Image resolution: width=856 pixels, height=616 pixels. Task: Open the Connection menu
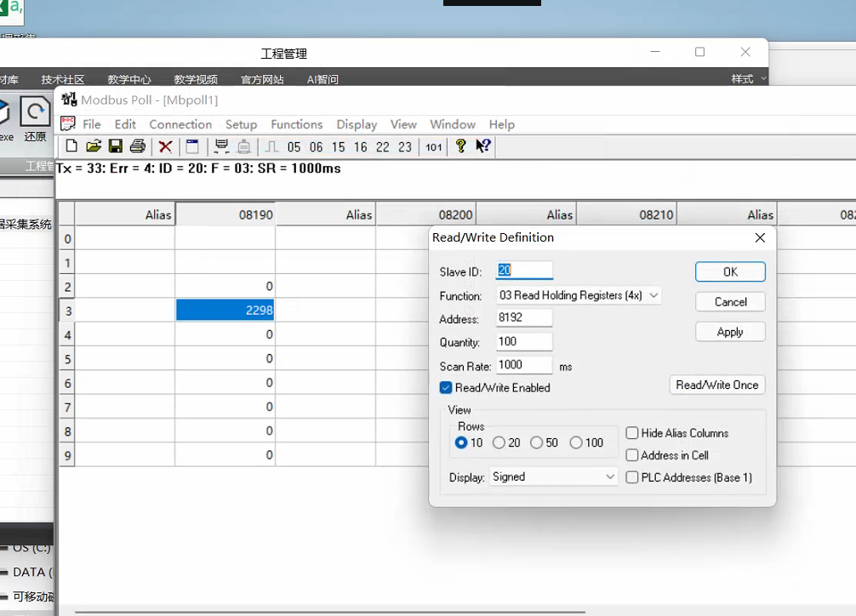pos(180,124)
